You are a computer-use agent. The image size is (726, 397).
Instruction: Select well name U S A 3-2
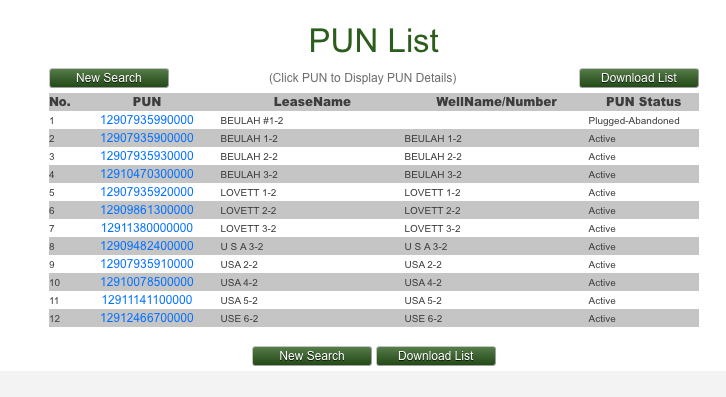(426, 247)
